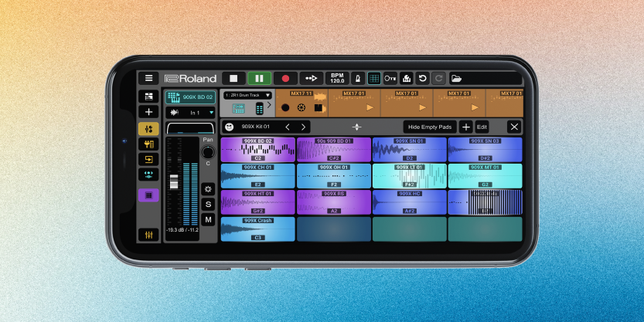Open the 1 : ZR1 Drum Track dropdown
The image size is (644, 322).
[x=247, y=95]
